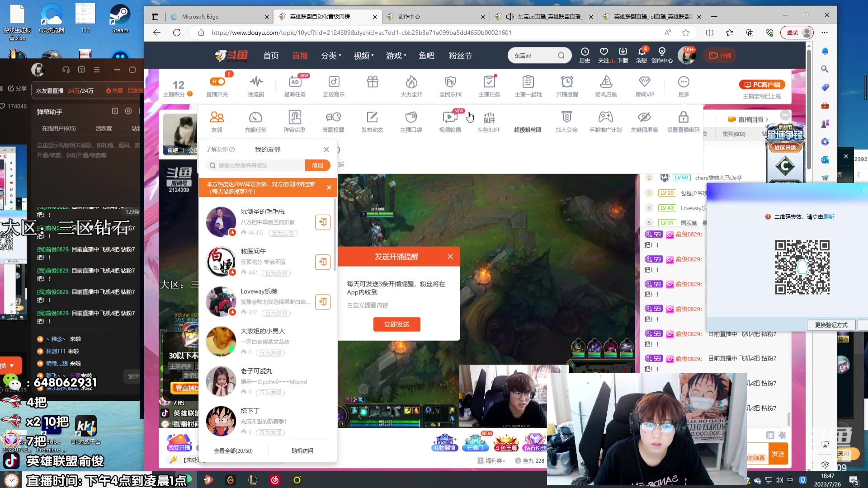Open 视频轮播 video carousel icon

click(x=450, y=117)
